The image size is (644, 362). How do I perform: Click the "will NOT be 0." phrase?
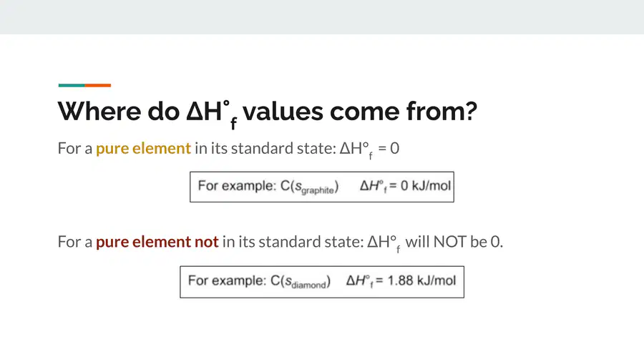pyautogui.click(x=454, y=242)
